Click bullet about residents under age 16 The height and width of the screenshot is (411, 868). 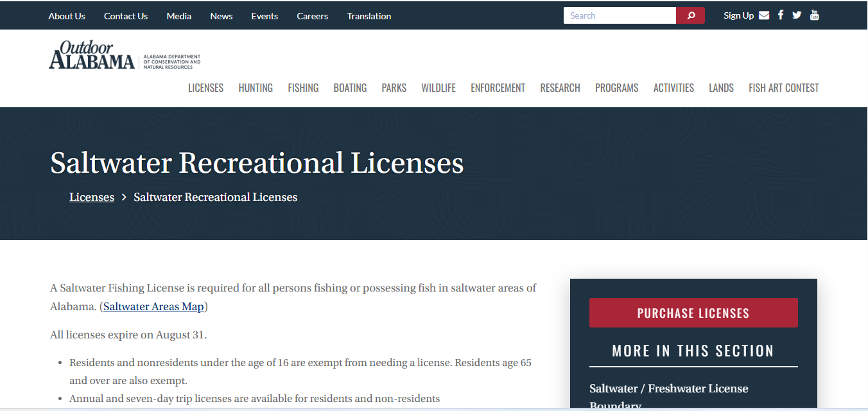point(300,372)
